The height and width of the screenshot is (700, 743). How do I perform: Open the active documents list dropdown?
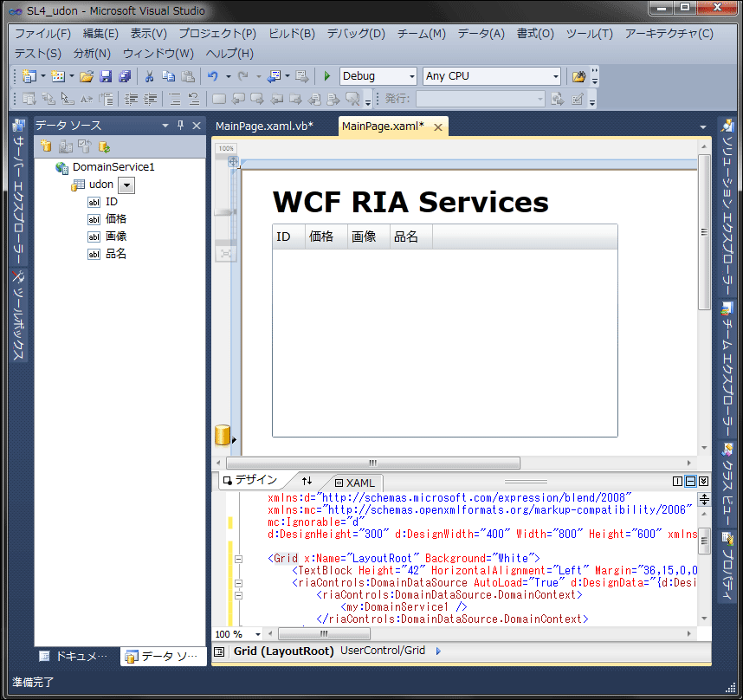[703, 127]
